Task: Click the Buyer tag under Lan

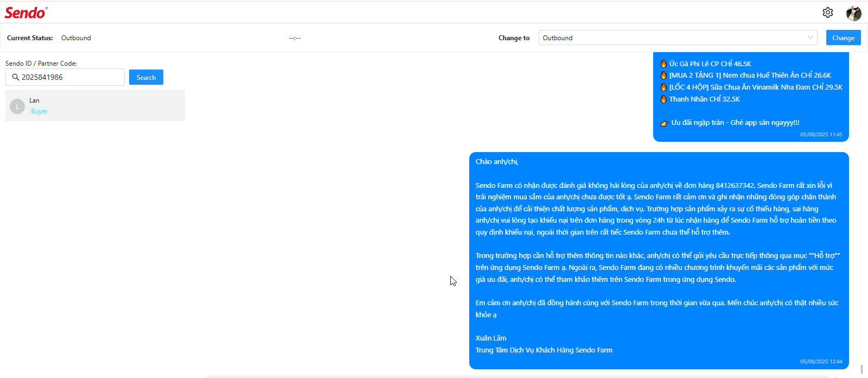Action: (x=39, y=111)
